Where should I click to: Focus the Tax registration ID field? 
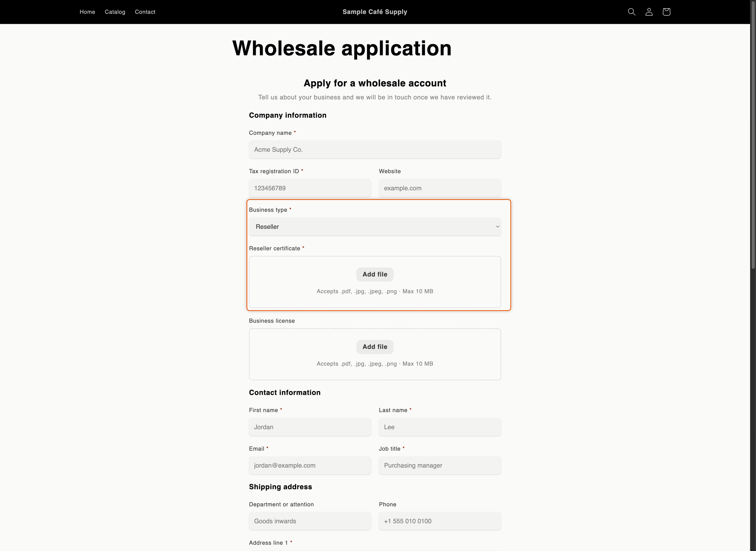310,188
